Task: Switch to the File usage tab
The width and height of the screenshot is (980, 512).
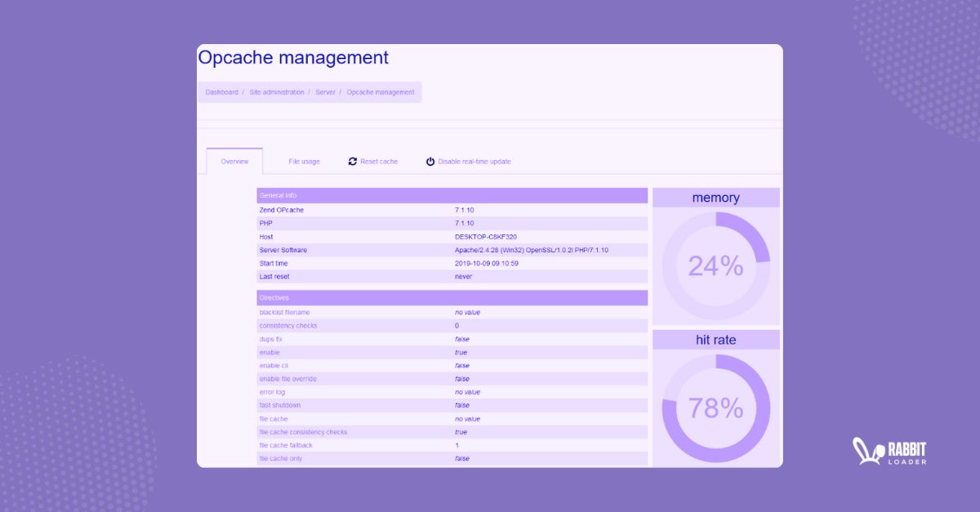Action: (304, 161)
